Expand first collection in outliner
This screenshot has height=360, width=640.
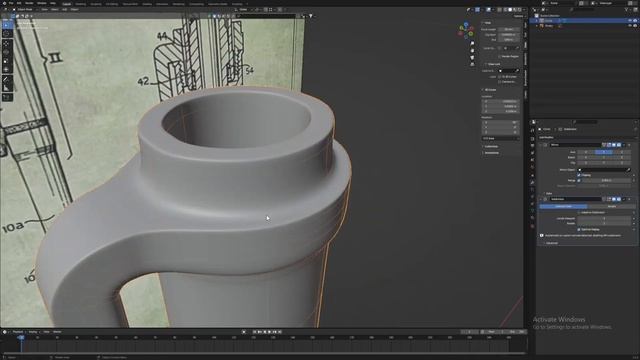(537, 20)
